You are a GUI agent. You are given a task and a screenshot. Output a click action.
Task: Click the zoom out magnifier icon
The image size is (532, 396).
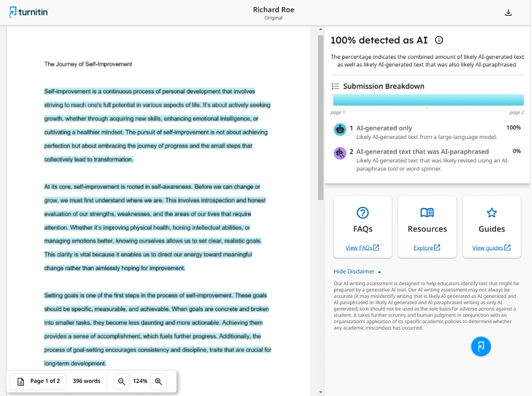121,381
